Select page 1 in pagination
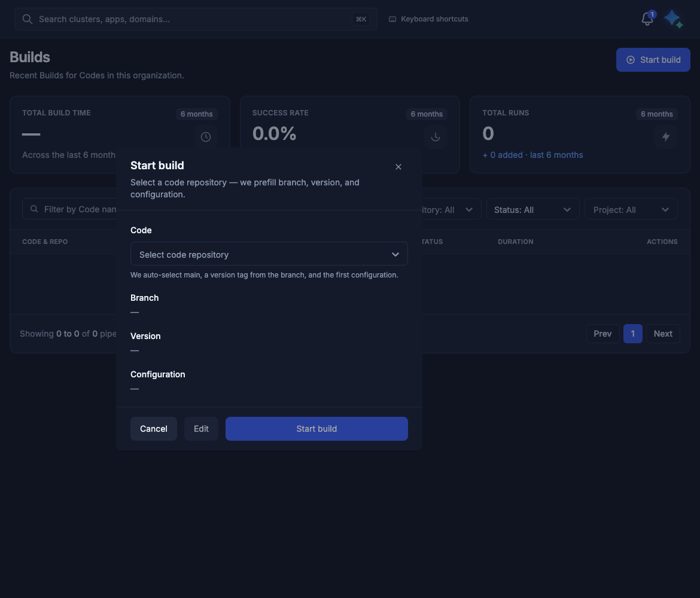The width and height of the screenshot is (700, 598). click(x=632, y=334)
